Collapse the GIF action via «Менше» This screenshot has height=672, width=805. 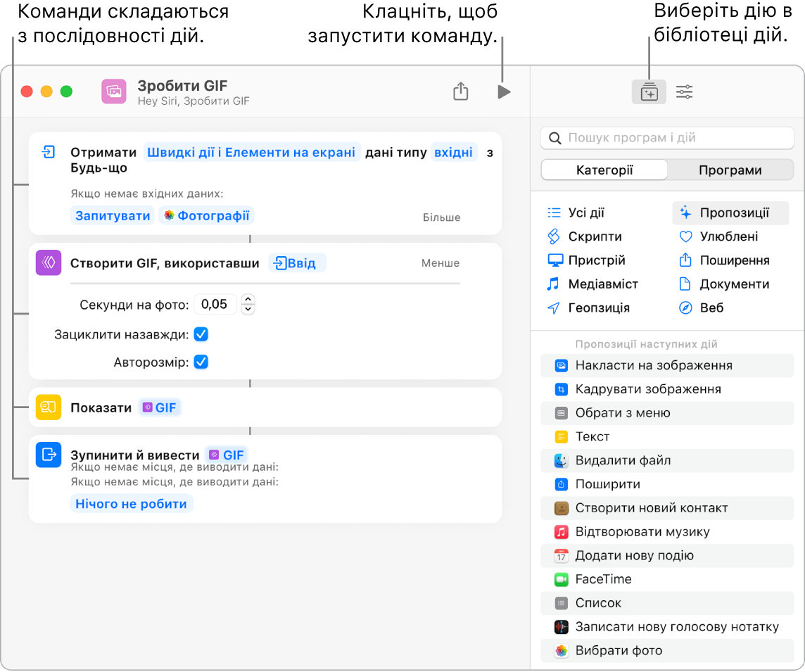[440, 262]
